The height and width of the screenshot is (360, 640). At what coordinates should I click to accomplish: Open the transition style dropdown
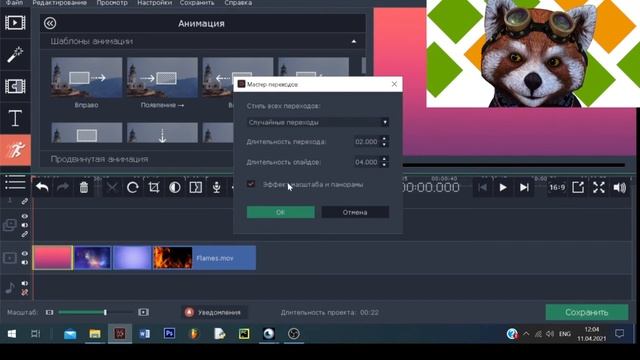pyautogui.click(x=318, y=122)
